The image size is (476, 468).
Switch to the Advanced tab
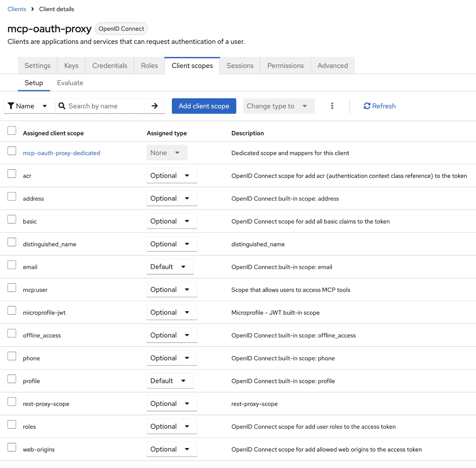pos(332,65)
